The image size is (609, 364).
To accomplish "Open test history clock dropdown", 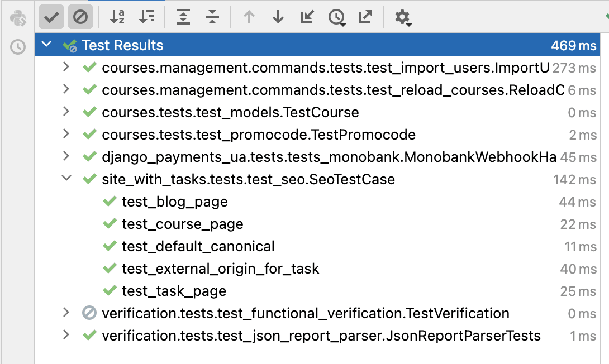I will click(x=336, y=18).
